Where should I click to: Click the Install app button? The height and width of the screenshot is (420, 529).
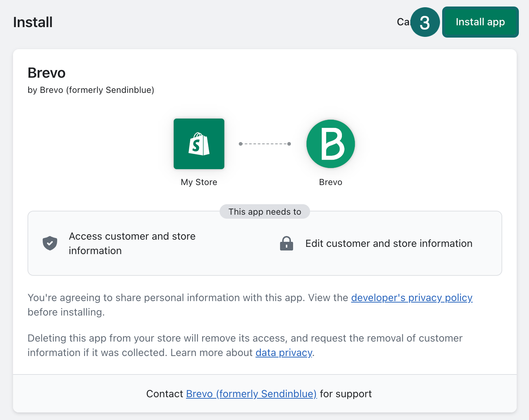480,22
